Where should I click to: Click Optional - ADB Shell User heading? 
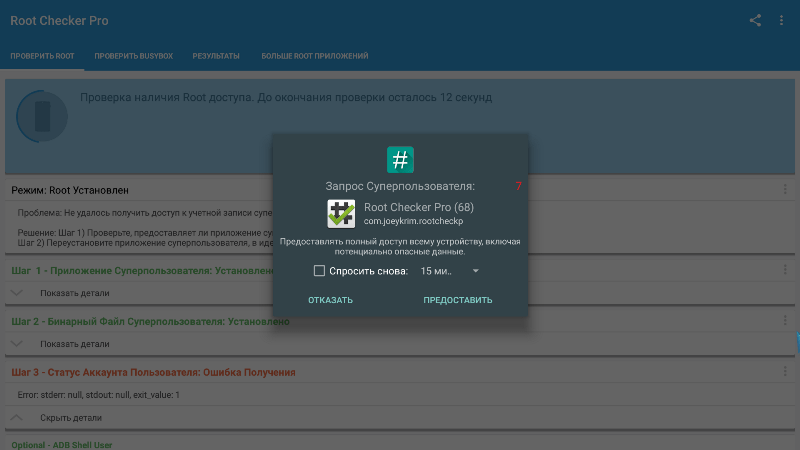pyautogui.click(x=62, y=445)
